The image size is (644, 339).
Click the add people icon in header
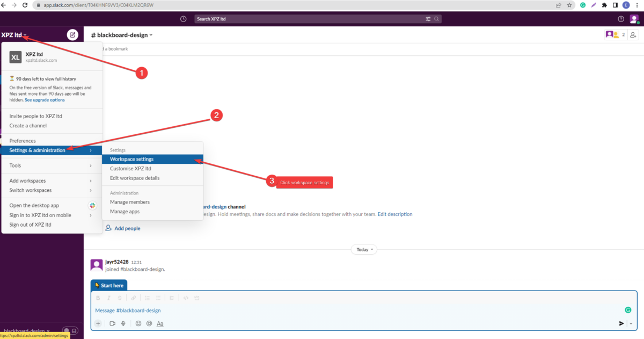tap(633, 35)
